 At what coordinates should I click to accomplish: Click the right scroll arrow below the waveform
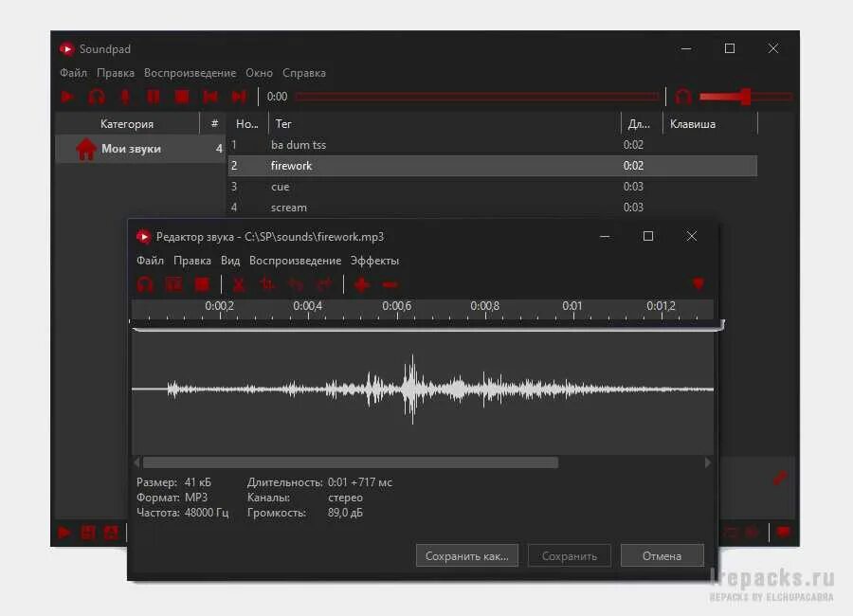click(x=707, y=462)
